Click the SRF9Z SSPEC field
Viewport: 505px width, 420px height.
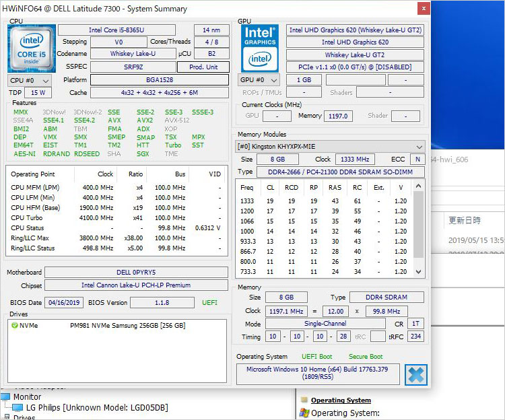click(133, 67)
